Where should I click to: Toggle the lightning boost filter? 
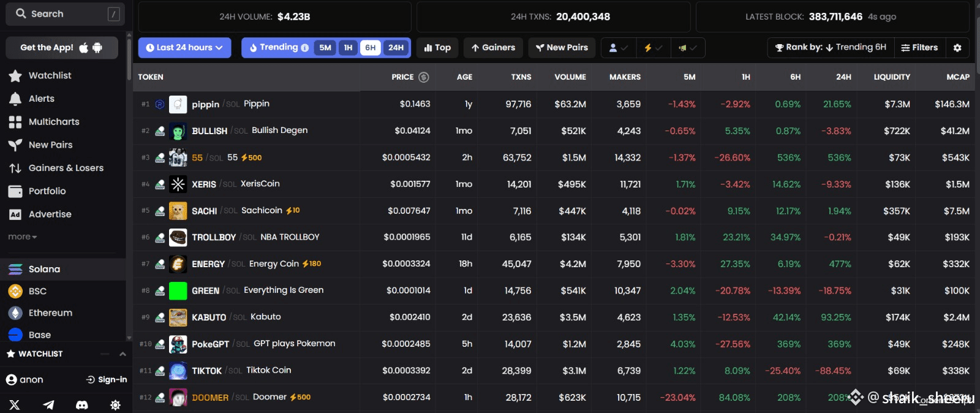[653, 48]
